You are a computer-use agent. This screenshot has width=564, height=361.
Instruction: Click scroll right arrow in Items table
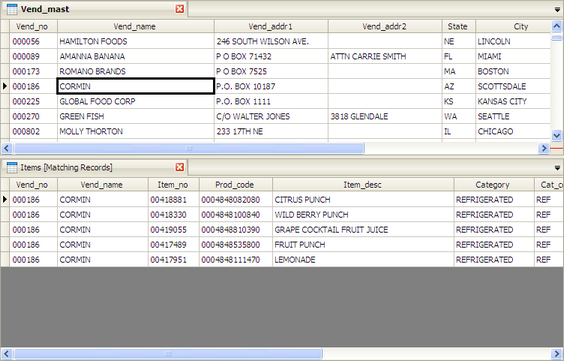click(x=556, y=353)
